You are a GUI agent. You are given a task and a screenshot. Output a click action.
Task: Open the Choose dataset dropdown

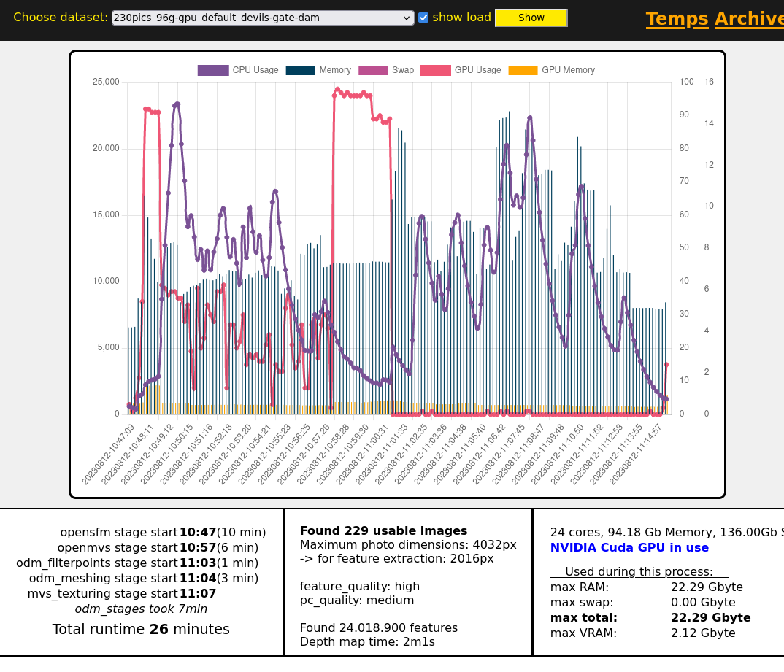(x=263, y=18)
